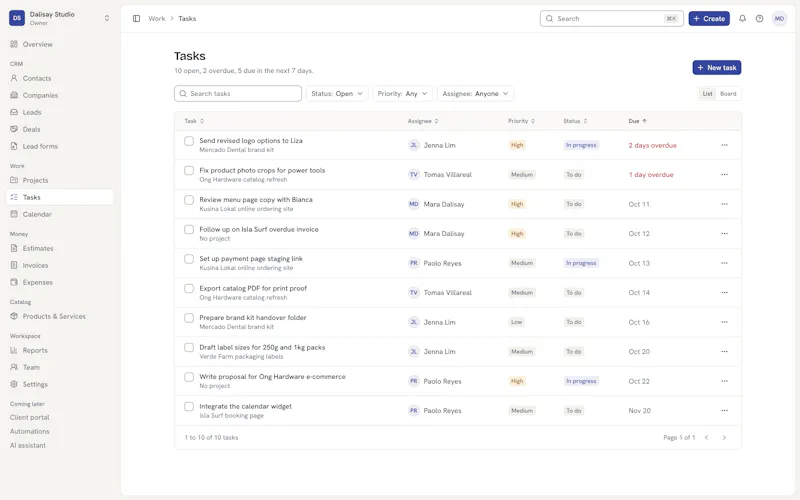
Task: Open the MD user avatar menu
Action: (779, 18)
